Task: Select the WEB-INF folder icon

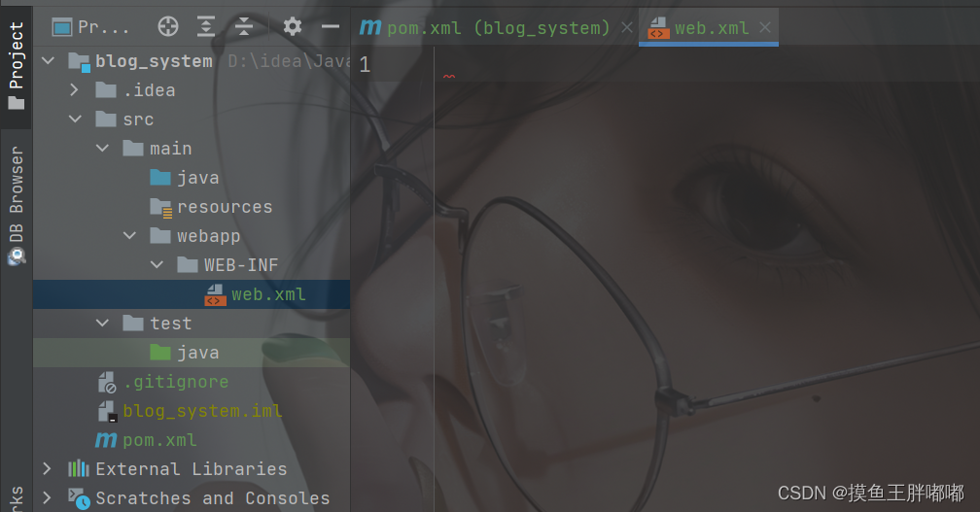Action: [x=188, y=264]
